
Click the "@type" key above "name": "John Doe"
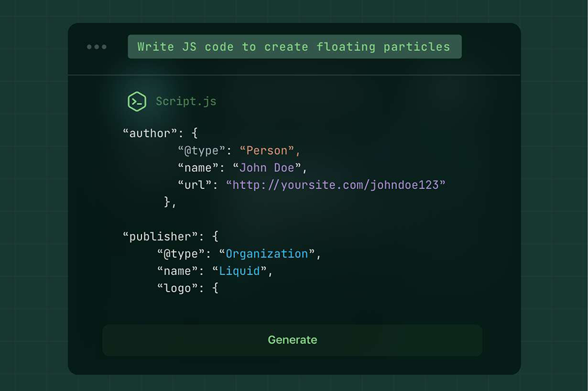202,151
